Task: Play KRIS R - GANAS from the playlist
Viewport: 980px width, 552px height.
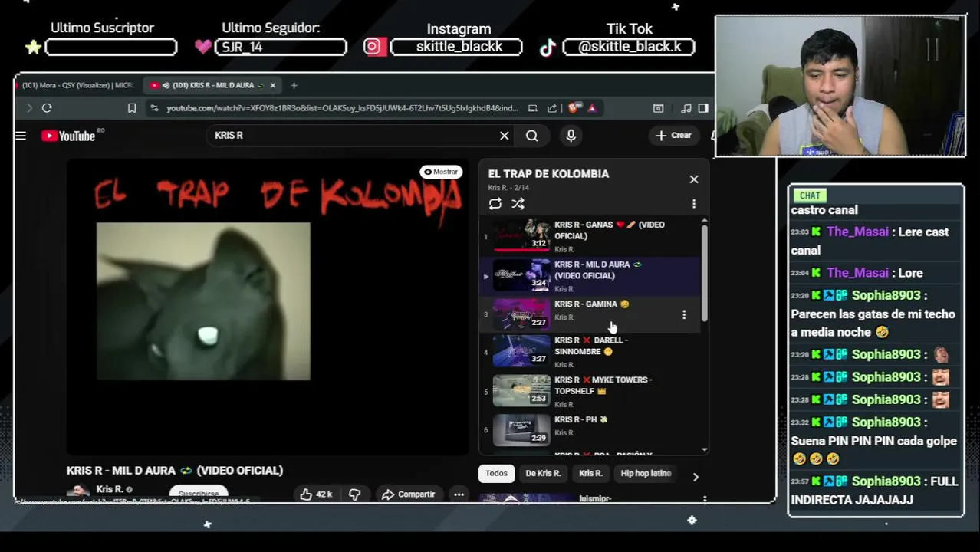Action: 590,236
